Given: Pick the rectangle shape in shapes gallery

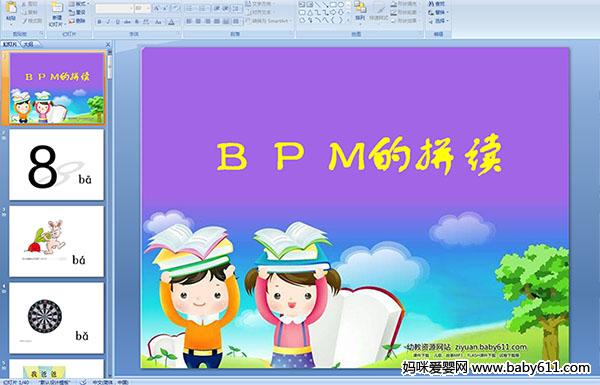Looking at the screenshot, I should (333, 5).
